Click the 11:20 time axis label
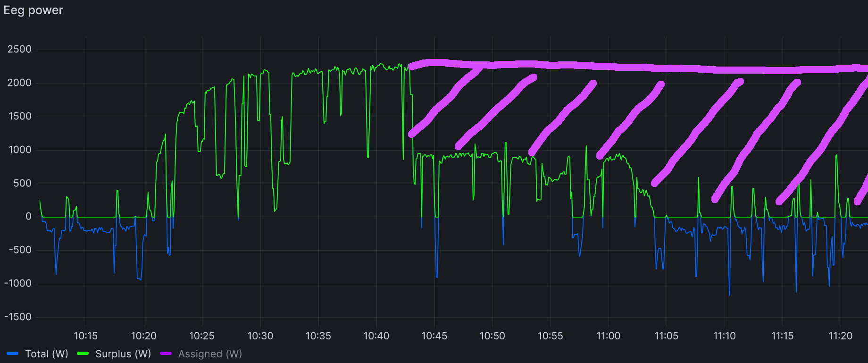868x363 pixels. [x=840, y=336]
